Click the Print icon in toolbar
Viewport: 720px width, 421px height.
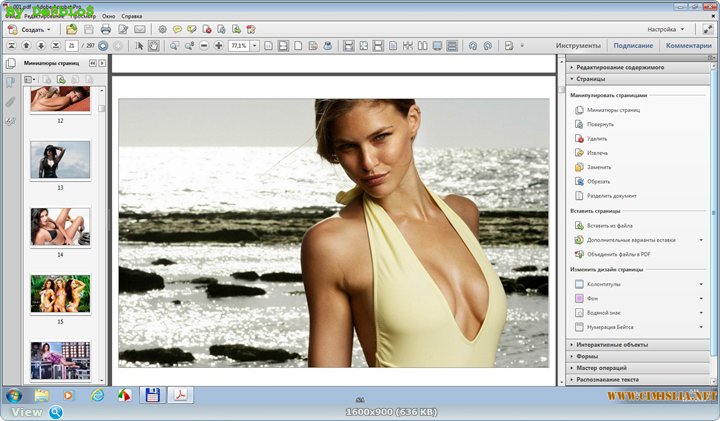pyautogui.click(x=105, y=30)
